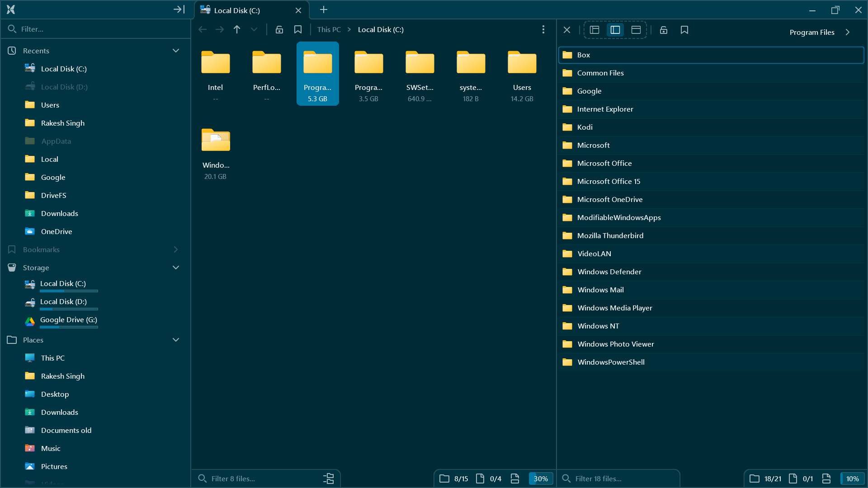Toggle the padlock on the left pane toolbar

point(279,29)
